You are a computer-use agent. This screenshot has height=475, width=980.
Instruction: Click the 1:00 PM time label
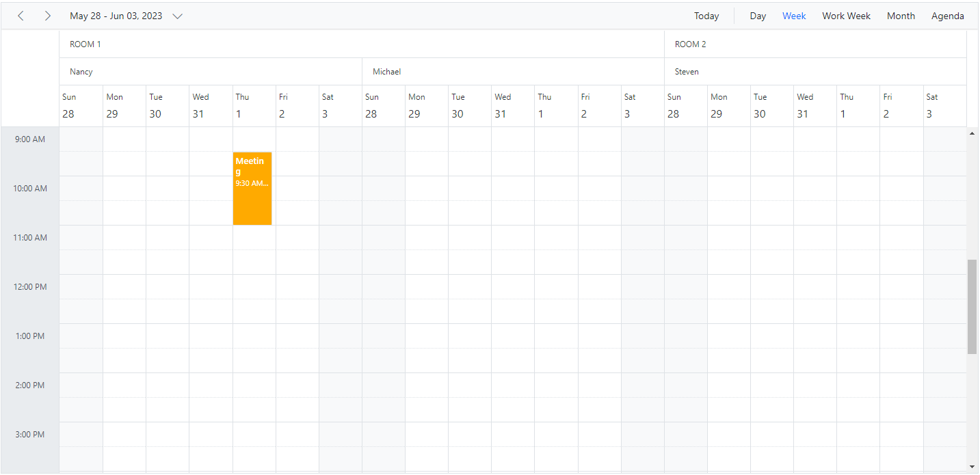tap(30, 336)
